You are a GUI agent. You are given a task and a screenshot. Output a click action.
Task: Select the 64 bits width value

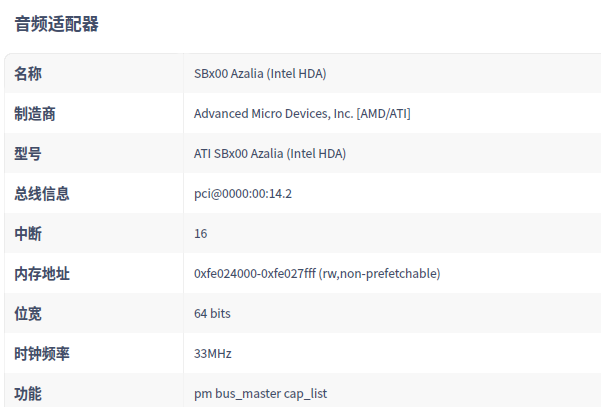point(212,314)
